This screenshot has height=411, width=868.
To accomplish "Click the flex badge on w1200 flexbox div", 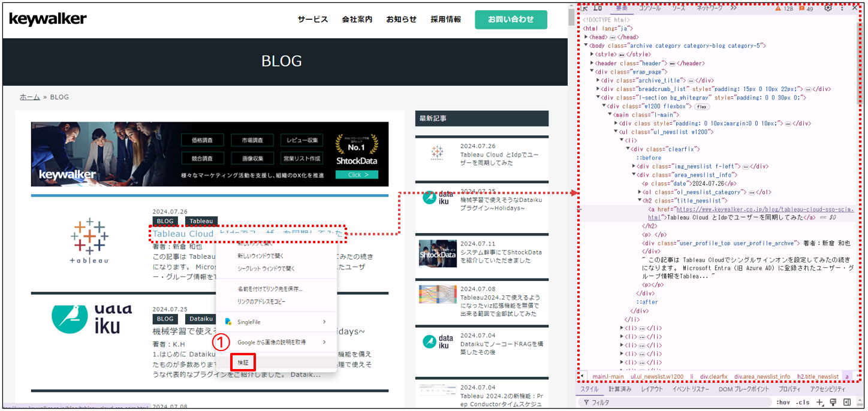I will click(x=702, y=107).
